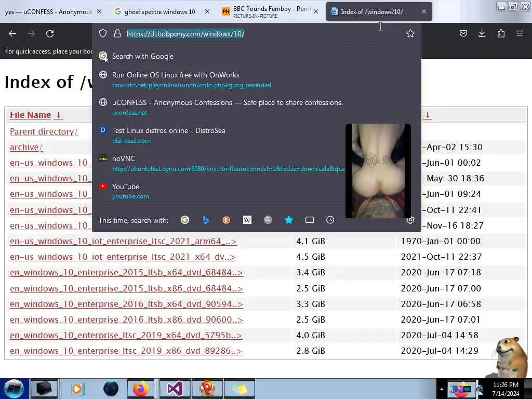
Task: Download iot_enterprise_ltsc_2021_x64_dv file
Action: point(123,257)
